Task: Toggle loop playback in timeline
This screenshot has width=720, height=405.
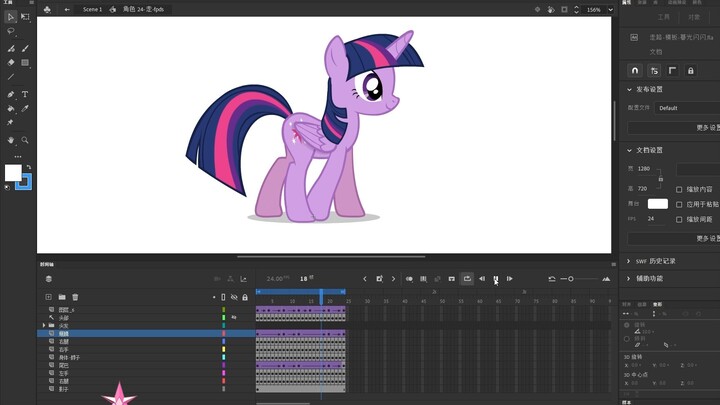Action: 467,279
